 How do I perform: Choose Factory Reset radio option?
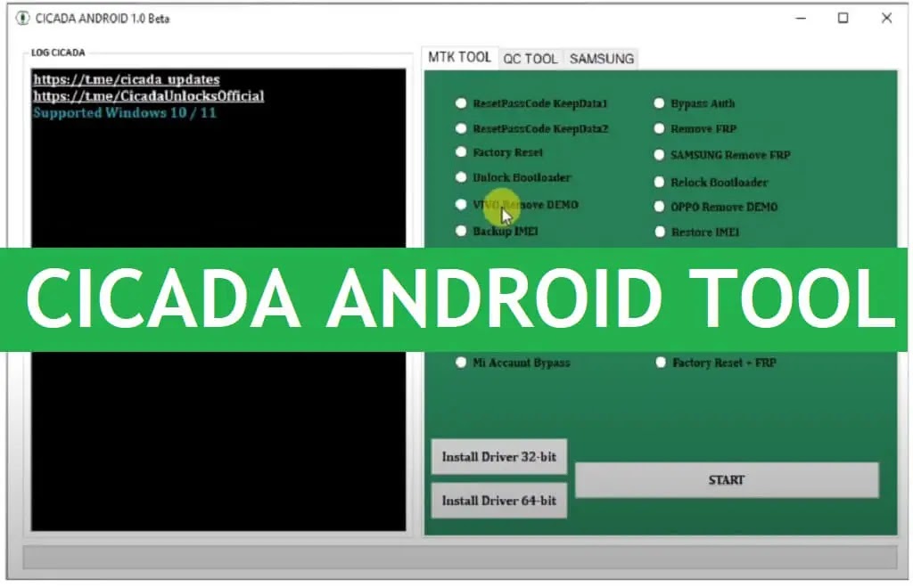click(461, 151)
